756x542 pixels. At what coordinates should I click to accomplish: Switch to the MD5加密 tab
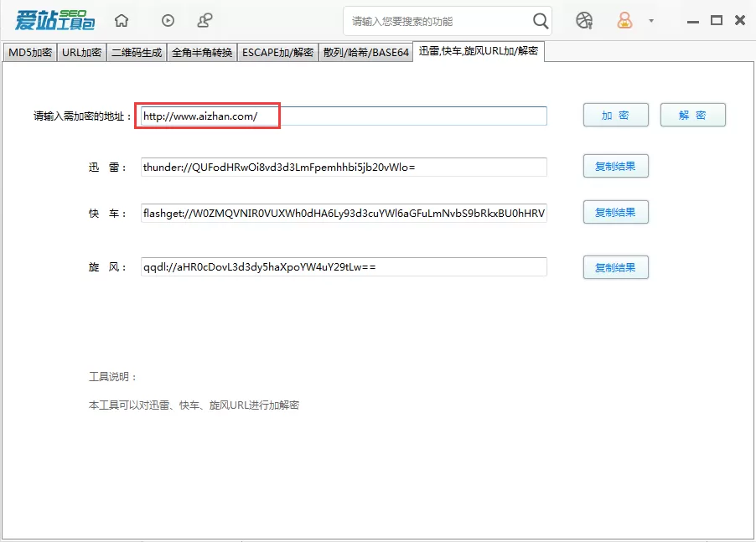click(30, 53)
